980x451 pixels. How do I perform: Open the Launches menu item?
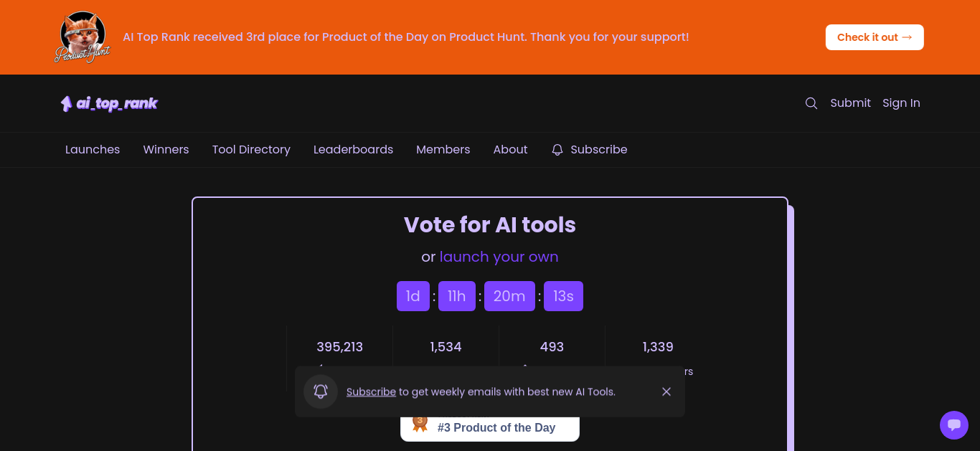click(93, 150)
